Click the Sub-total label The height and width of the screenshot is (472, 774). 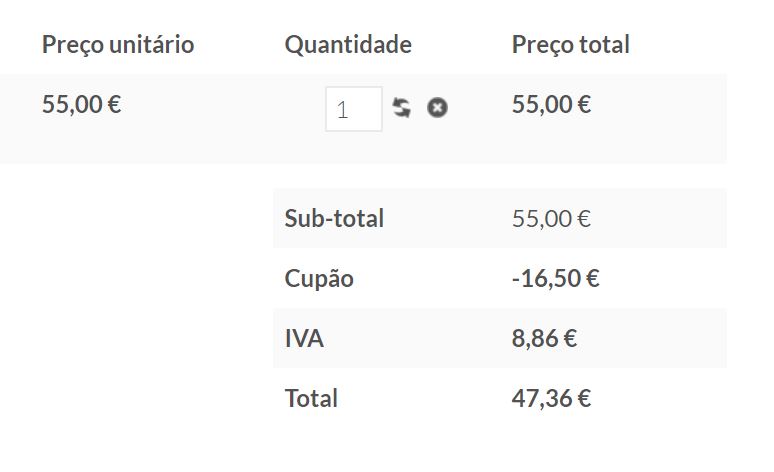click(334, 219)
